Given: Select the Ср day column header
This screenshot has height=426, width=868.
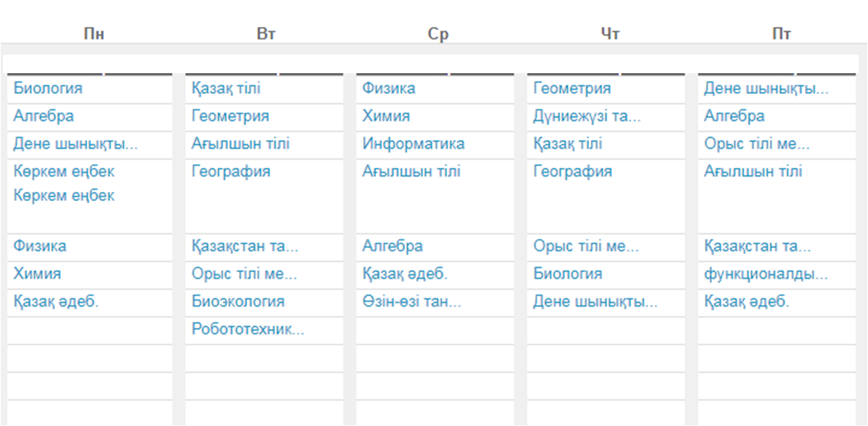Looking at the screenshot, I should (438, 34).
